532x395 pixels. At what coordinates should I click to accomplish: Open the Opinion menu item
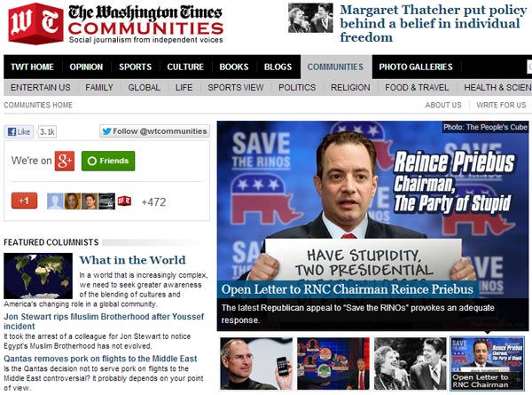click(86, 67)
